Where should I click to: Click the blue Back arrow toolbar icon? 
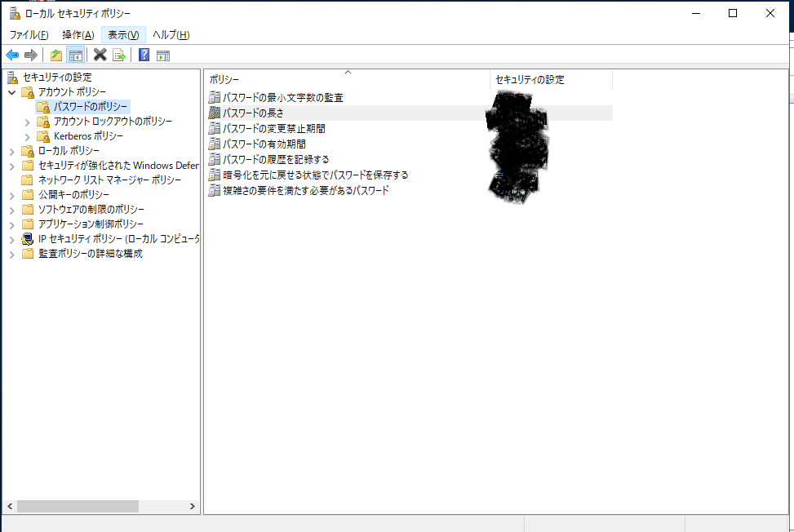click(x=12, y=55)
